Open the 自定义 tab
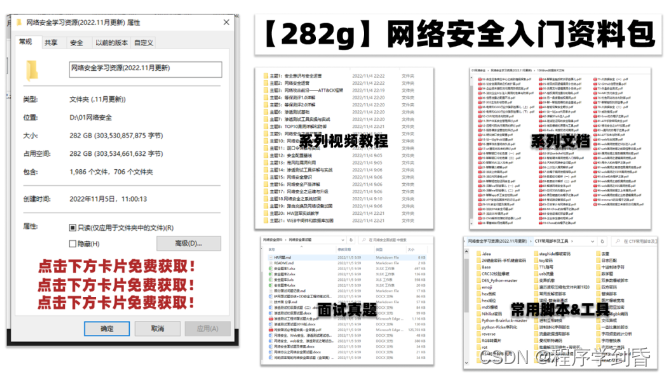The height and width of the screenshot is (376, 666). [144, 42]
